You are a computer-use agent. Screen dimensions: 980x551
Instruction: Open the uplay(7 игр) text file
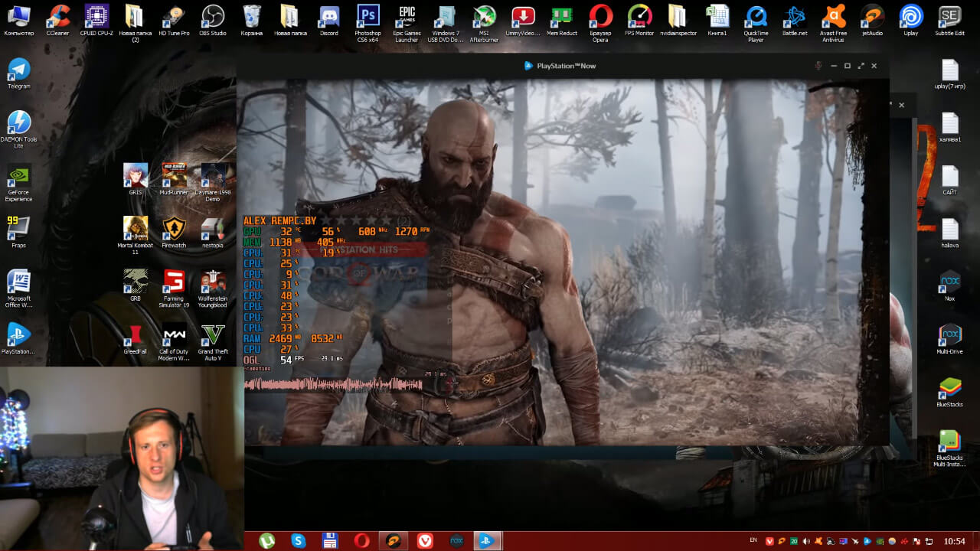click(x=949, y=74)
